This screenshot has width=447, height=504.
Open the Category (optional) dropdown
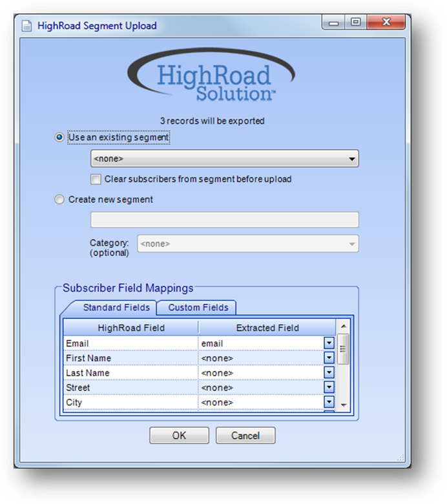pos(248,244)
